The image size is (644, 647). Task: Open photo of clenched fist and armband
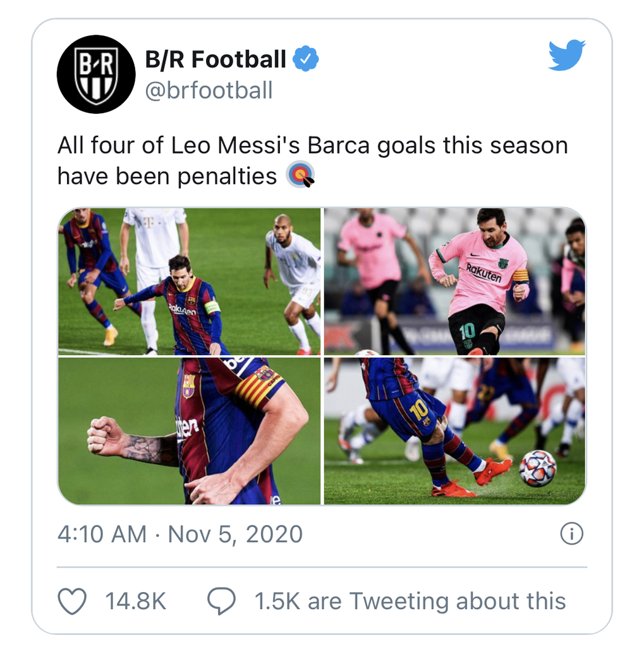[189, 431]
